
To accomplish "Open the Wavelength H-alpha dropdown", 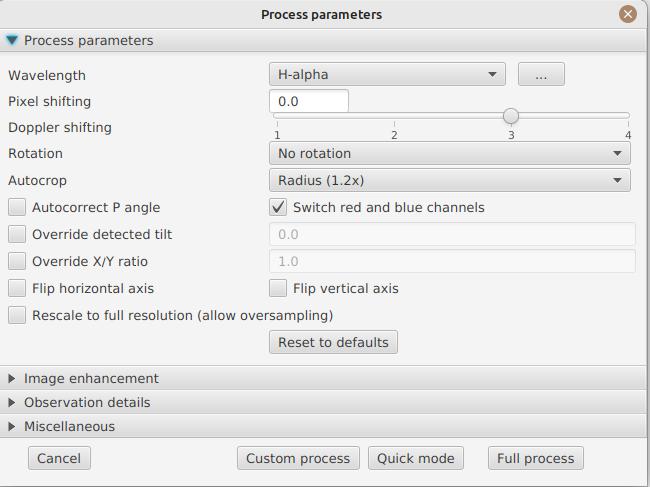I will (387, 74).
